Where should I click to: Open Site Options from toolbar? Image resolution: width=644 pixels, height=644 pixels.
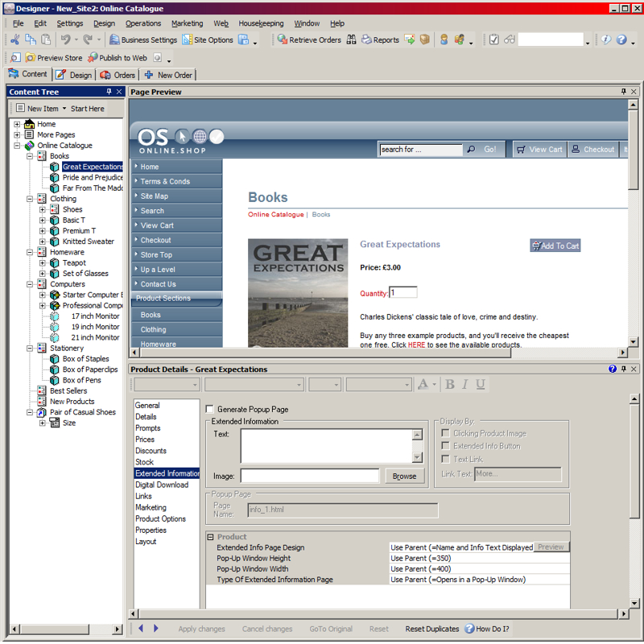click(x=208, y=39)
